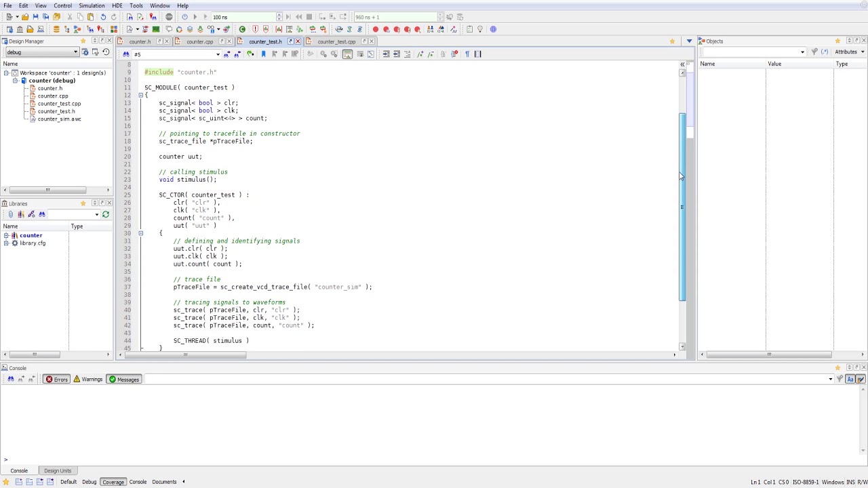Click the Console find binoculars icon

click(10, 380)
